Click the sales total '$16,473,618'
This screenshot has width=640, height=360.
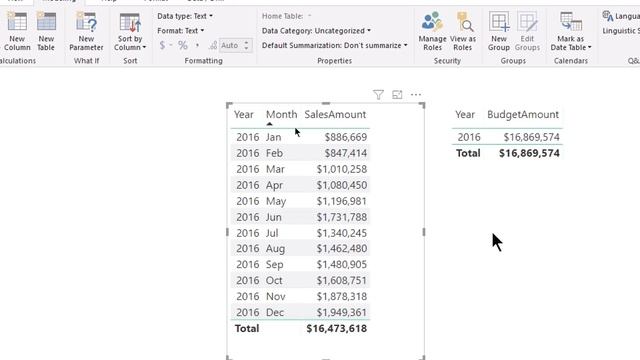337,329
